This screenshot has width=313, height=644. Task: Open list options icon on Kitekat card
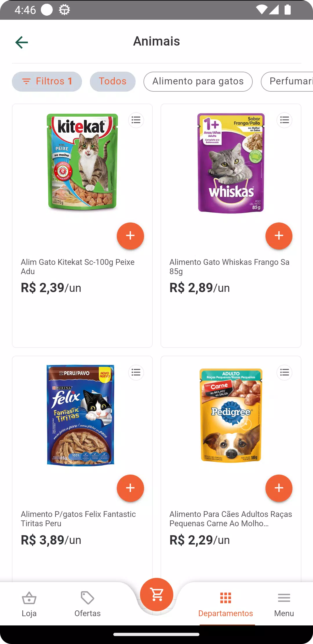tap(136, 120)
